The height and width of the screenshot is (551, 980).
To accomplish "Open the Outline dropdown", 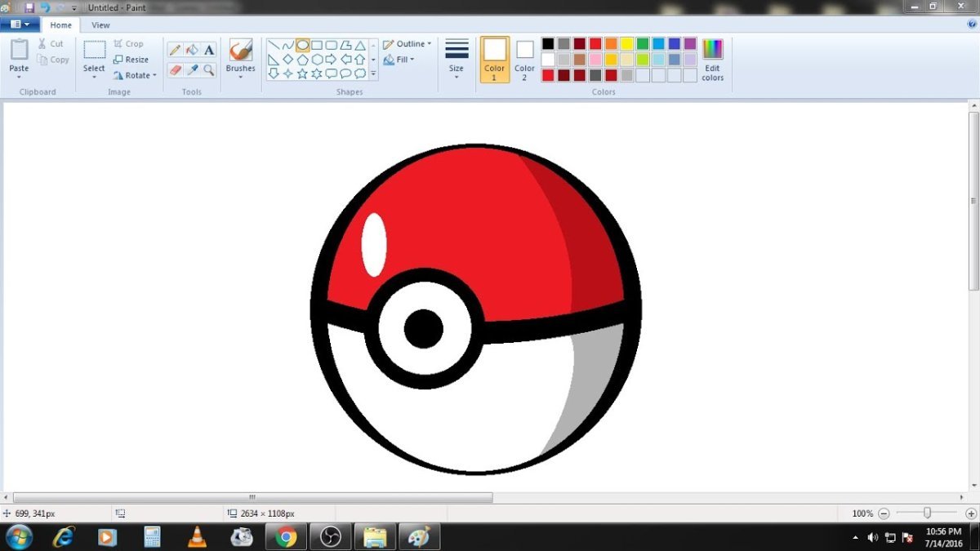I will click(x=408, y=44).
